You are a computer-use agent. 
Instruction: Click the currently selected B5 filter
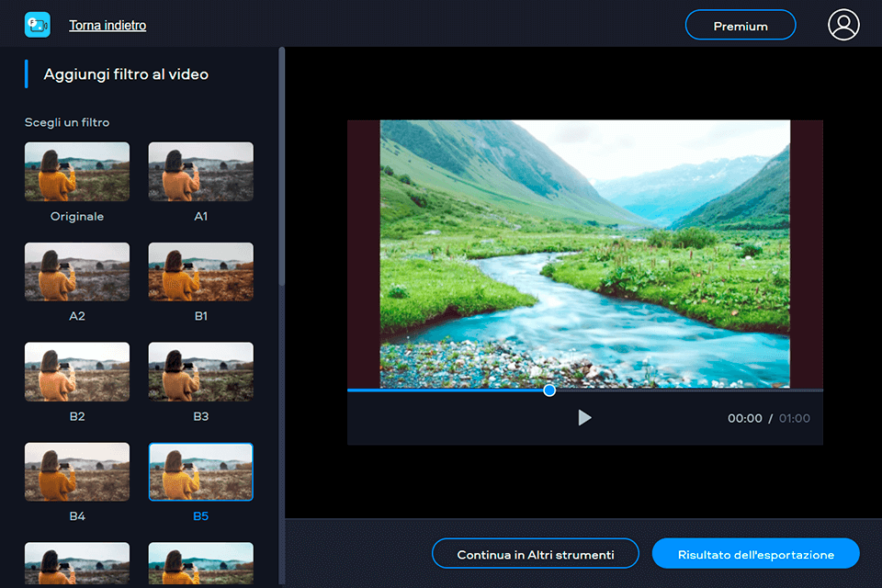(x=200, y=471)
